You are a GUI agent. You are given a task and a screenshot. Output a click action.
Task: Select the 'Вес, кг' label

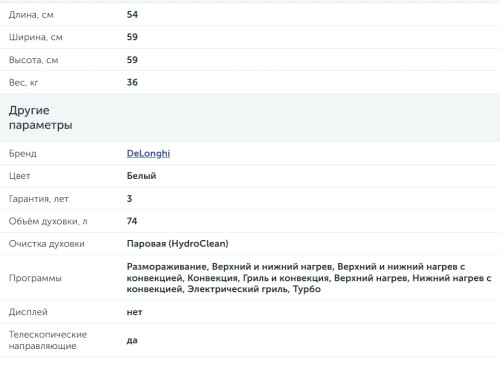coord(24,83)
